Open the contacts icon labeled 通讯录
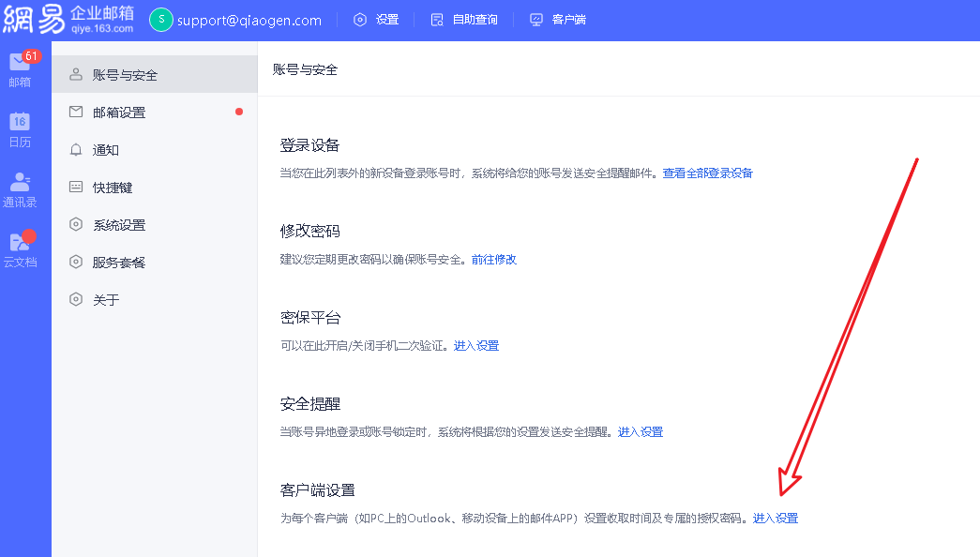 coord(20,182)
